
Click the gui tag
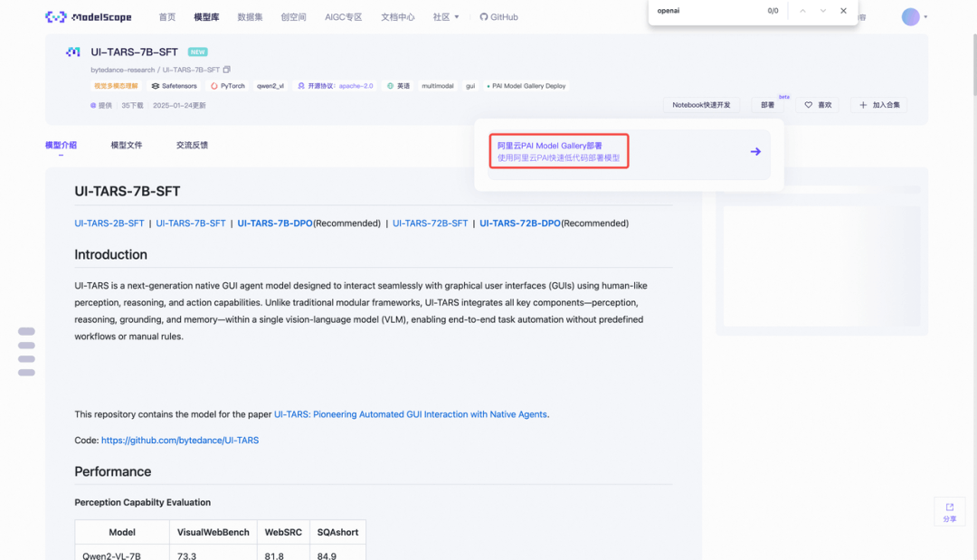(x=470, y=86)
